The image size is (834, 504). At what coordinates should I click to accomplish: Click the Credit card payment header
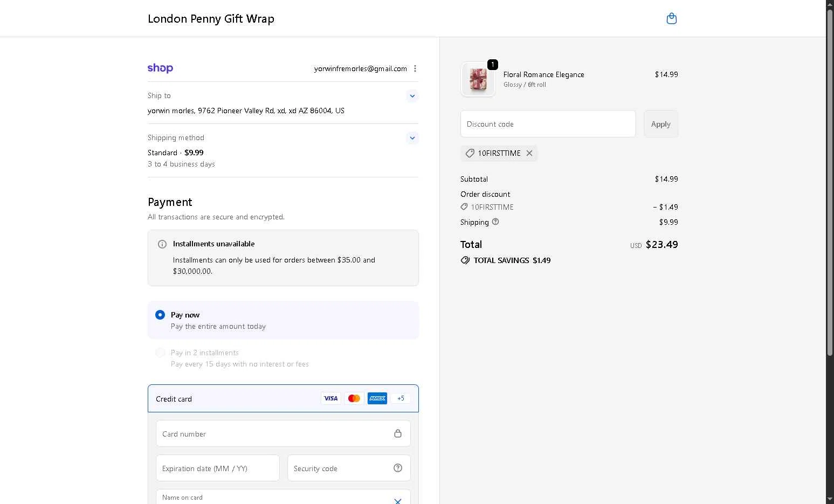(x=283, y=398)
